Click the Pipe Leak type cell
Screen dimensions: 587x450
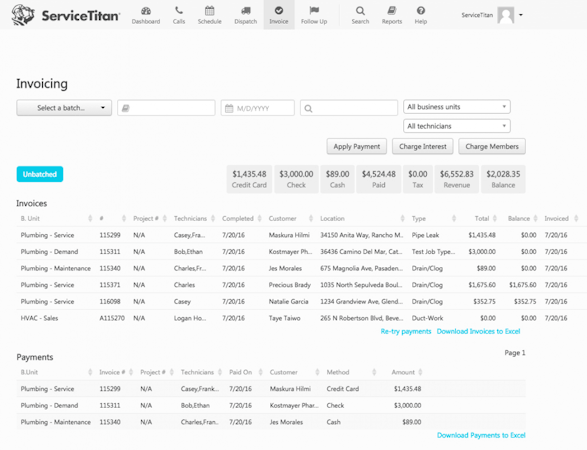(425, 235)
